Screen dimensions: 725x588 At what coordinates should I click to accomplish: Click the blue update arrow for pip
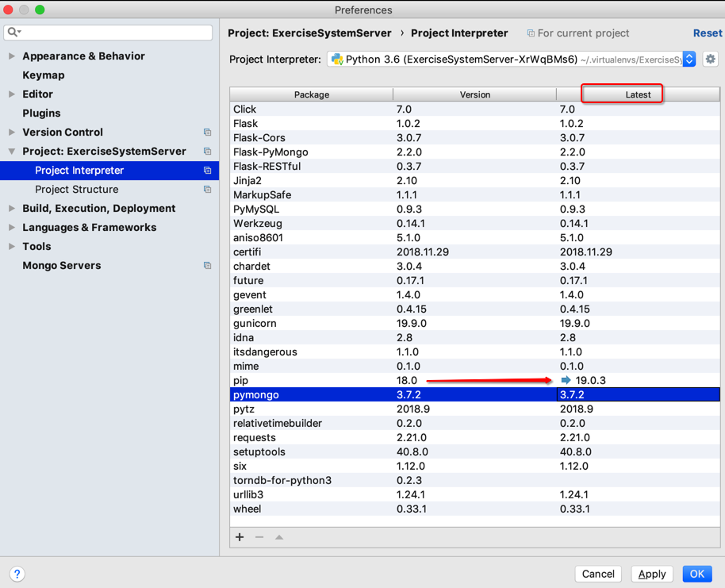pos(566,380)
